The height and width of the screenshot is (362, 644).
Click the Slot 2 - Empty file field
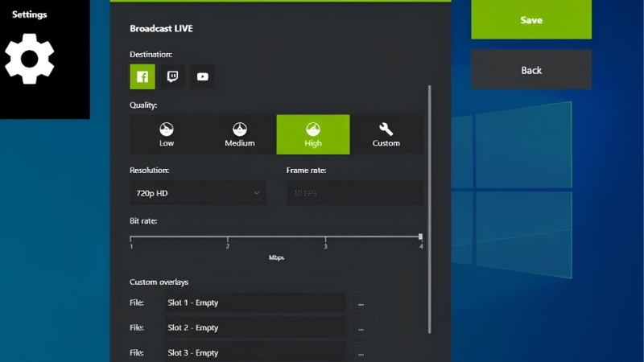click(255, 328)
